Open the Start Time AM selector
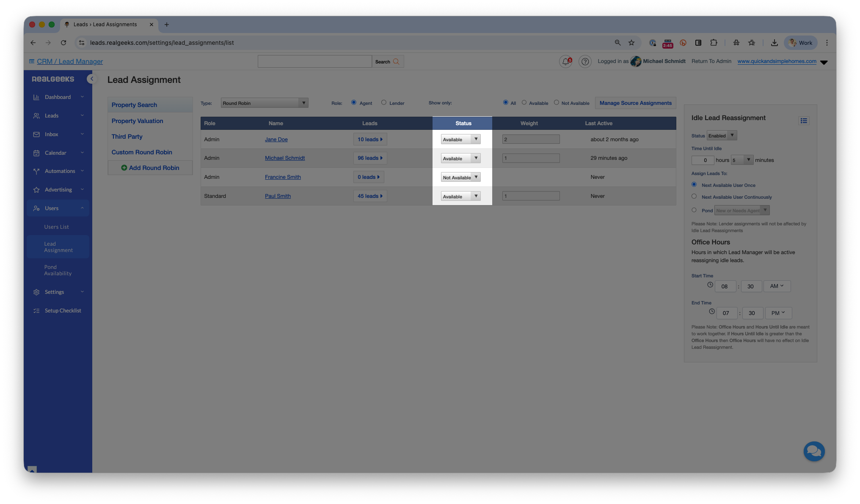The width and height of the screenshot is (860, 504). pyautogui.click(x=777, y=286)
